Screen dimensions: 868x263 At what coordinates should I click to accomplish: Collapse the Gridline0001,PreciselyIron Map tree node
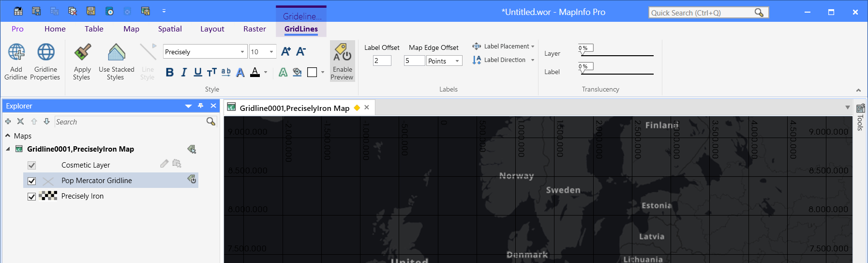coord(8,149)
